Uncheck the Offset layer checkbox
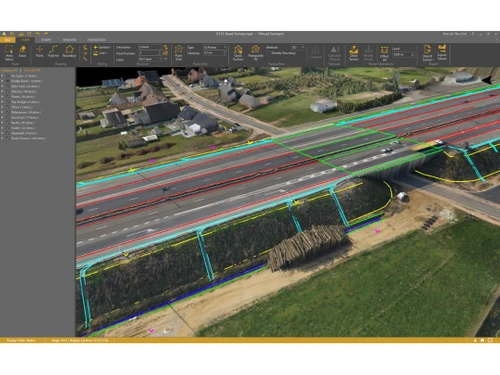 click(x=8, y=107)
